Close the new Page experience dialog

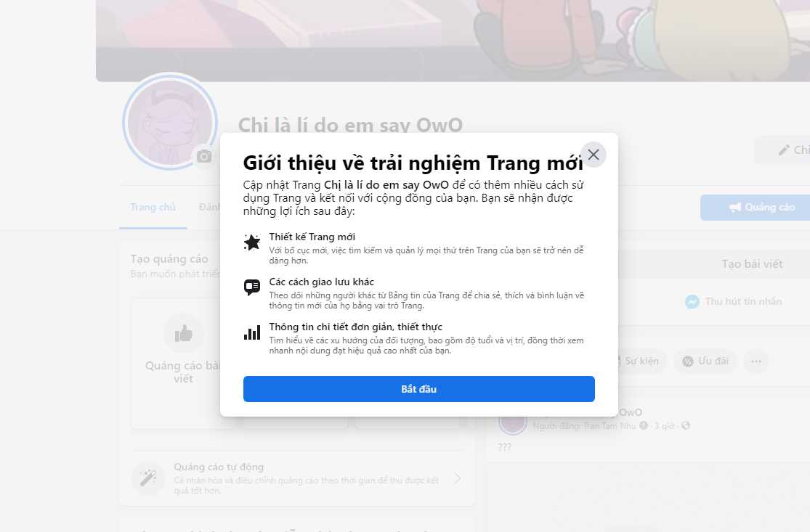click(593, 155)
